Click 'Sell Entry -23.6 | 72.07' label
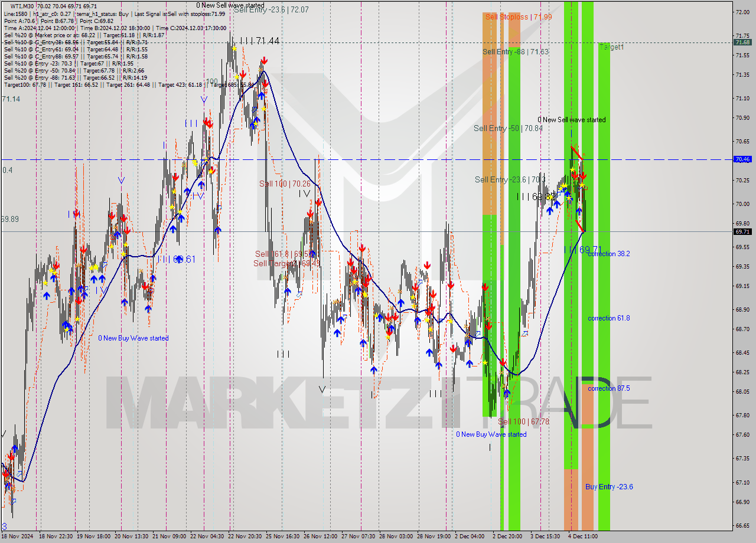756x543 pixels. (271, 10)
